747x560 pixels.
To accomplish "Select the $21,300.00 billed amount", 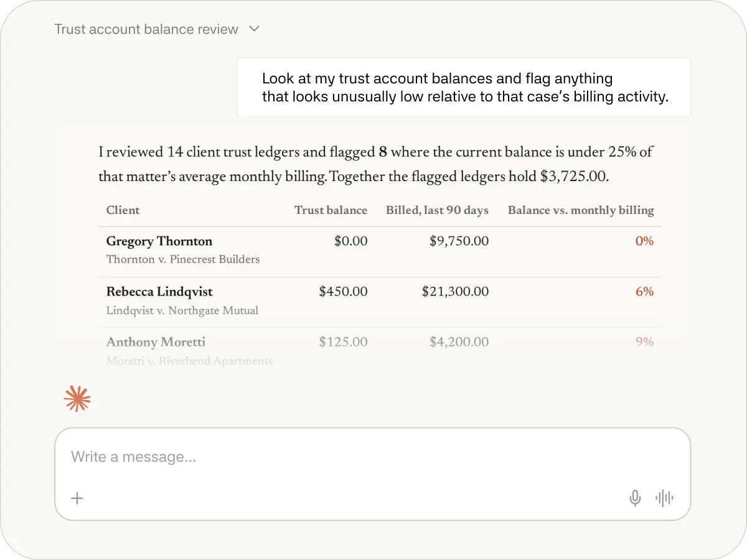I will (x=455, y=292).
